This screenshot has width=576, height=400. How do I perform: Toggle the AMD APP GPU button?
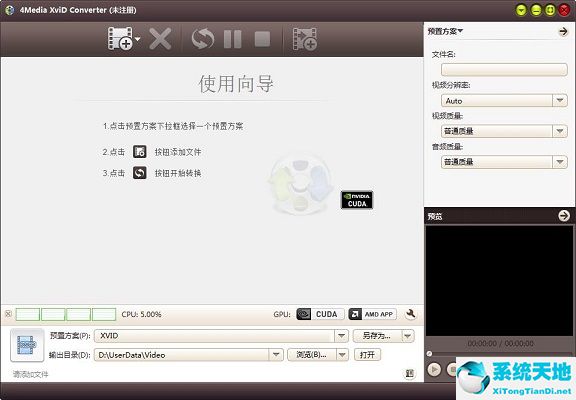point(372,314)
